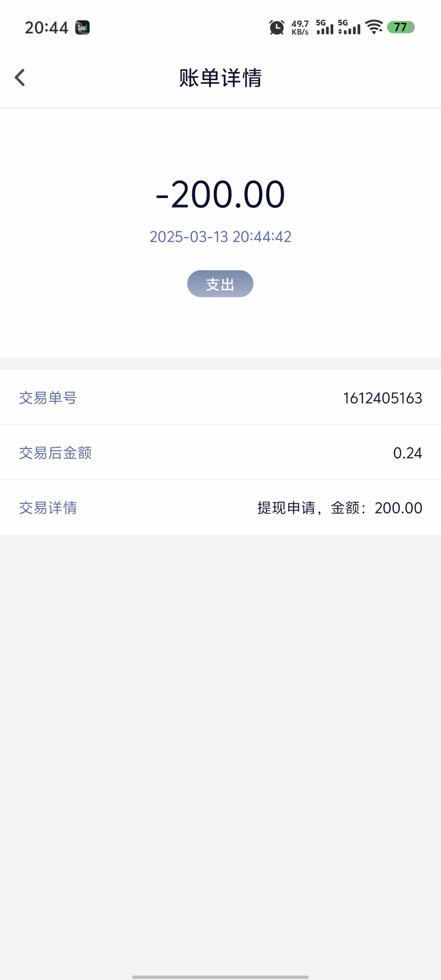Viewport: 441px width, 980px height.
Task: Tap the 交易详情 row label
Action: click(48, 508)
